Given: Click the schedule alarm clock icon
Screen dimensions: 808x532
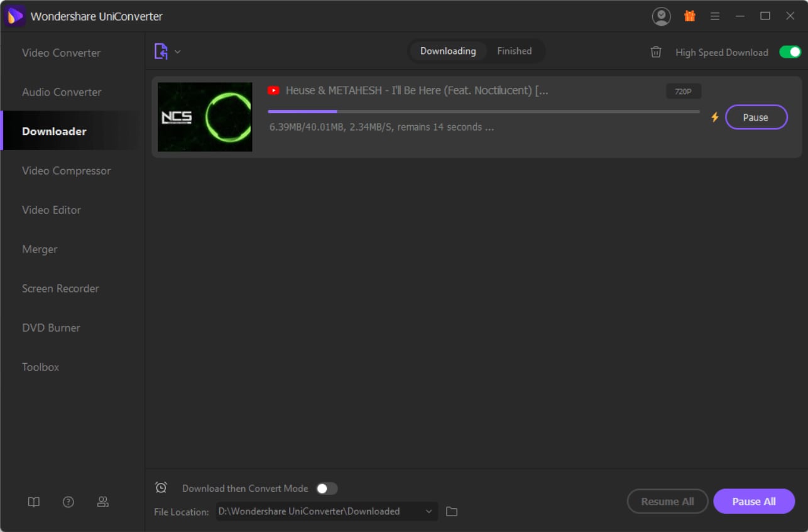Looking at the screenshot, I should pos(161,487).
